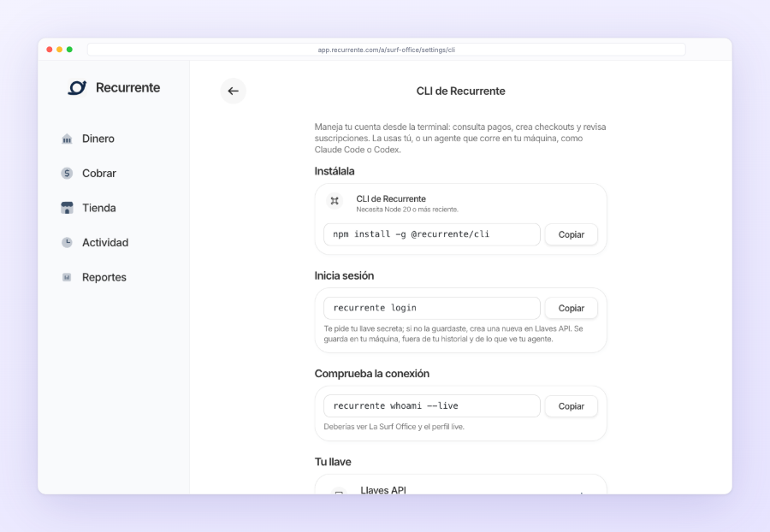Copy the recurrente whoami --live command

click(x=572, y=406)
